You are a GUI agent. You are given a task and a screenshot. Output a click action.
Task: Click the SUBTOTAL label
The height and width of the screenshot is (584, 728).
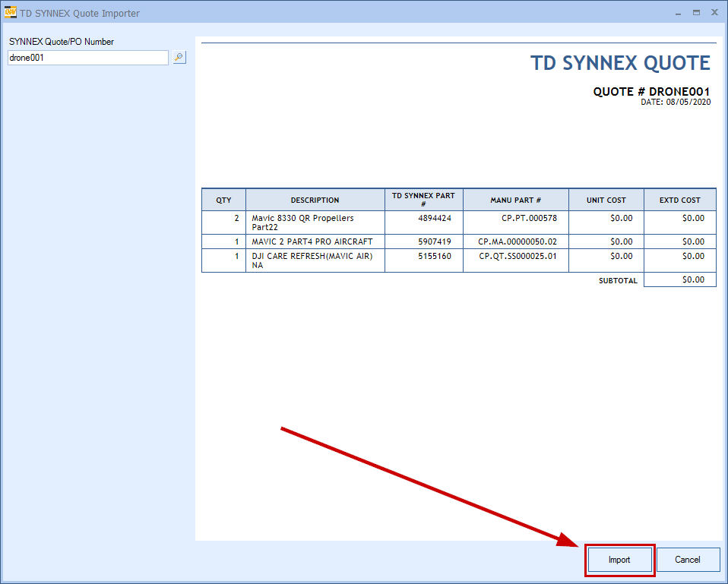[x=618, y=281]
